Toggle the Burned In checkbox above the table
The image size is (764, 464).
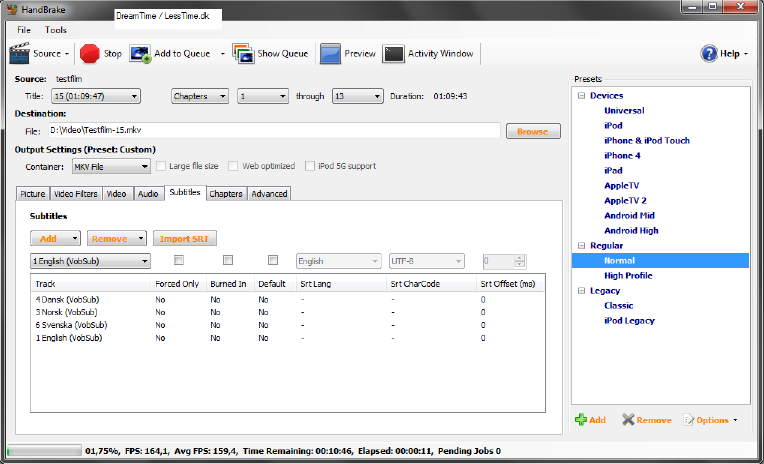pyautogui.click(x=228, y=260)
